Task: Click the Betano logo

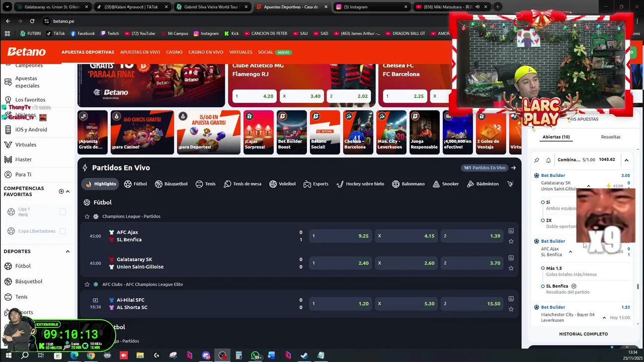Action: [26, 52]
